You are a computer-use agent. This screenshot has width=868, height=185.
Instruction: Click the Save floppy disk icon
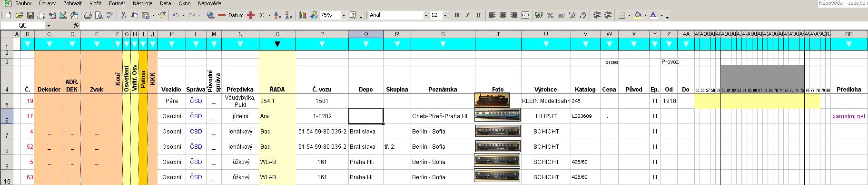click(x=30, y=15)
